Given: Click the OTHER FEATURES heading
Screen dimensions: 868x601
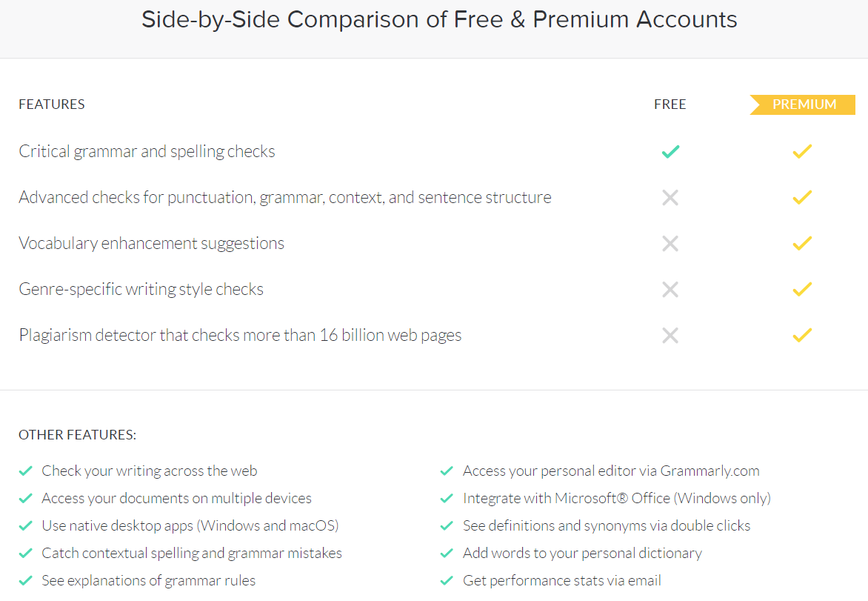Looking at the screenshot, I should [78, 435].
